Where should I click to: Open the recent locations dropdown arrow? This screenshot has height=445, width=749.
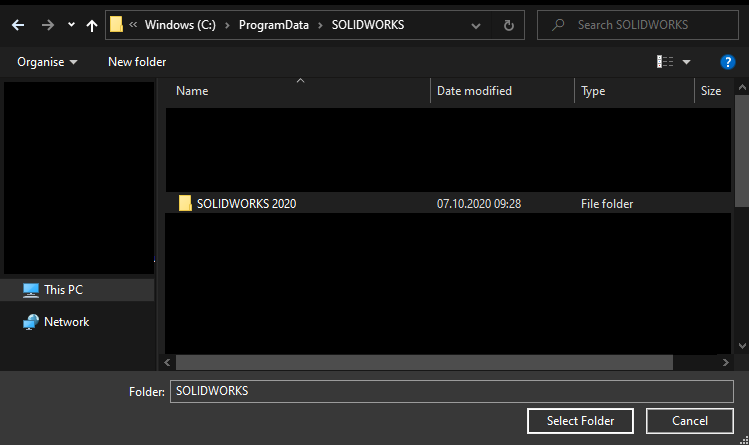click(71, 24)
